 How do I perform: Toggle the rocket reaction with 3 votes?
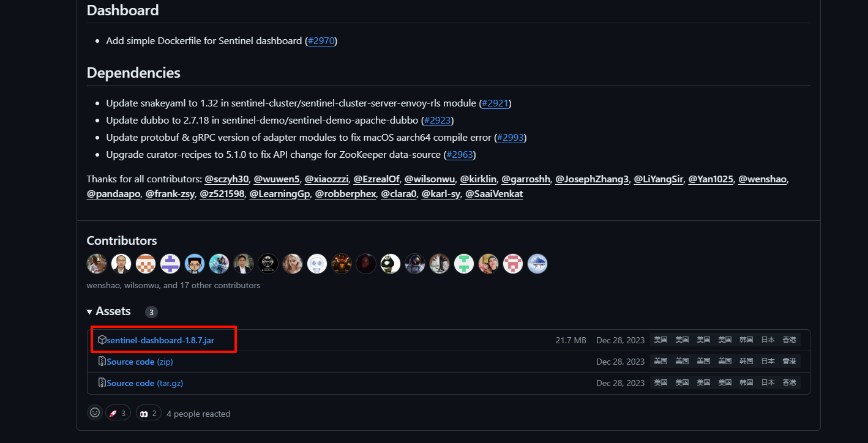tap(118, 413)
